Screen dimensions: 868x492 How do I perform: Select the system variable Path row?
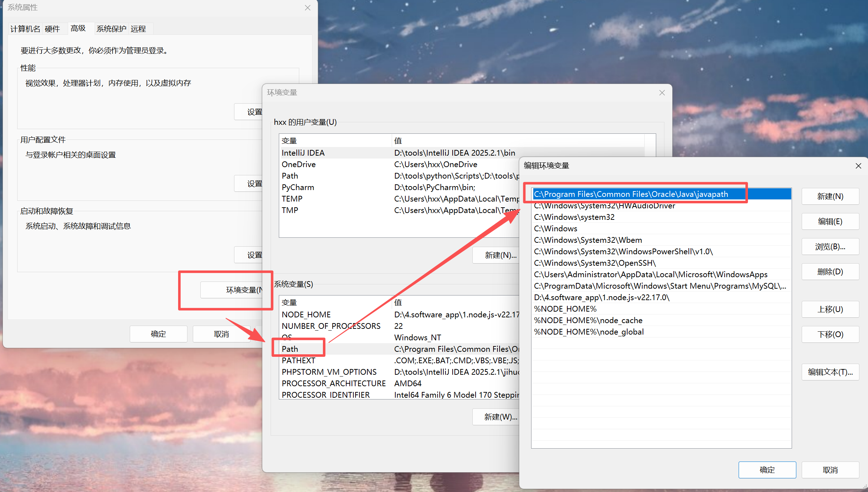point(290,349)
